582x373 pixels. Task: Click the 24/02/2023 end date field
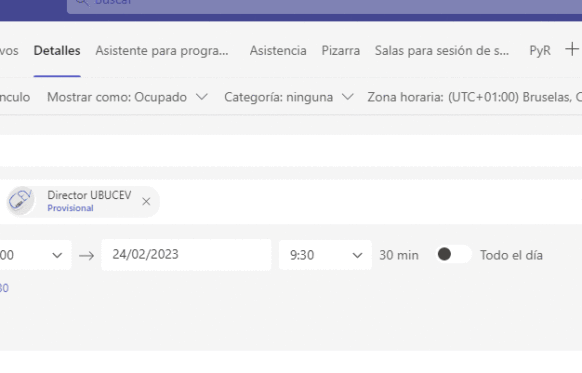186,255
